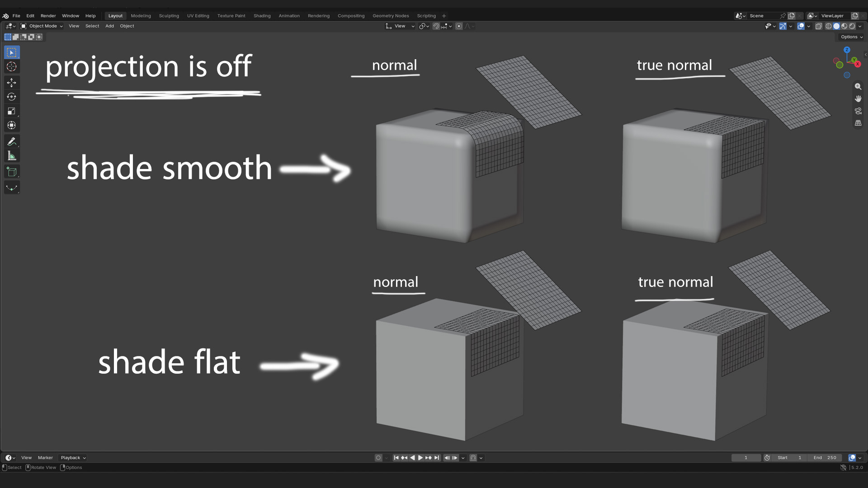Select the Rotate tool
The width and height of the screenshot is (868, 488).
pyautogui.click(x=12, y=97)
